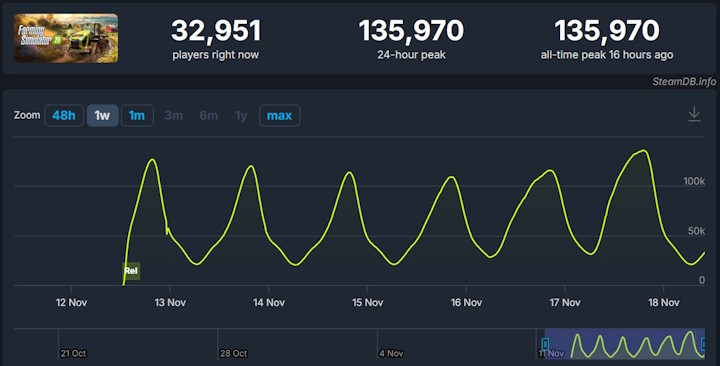Click the highlighted navigator selection window
The image size is (720, 366).
point(624,344)
